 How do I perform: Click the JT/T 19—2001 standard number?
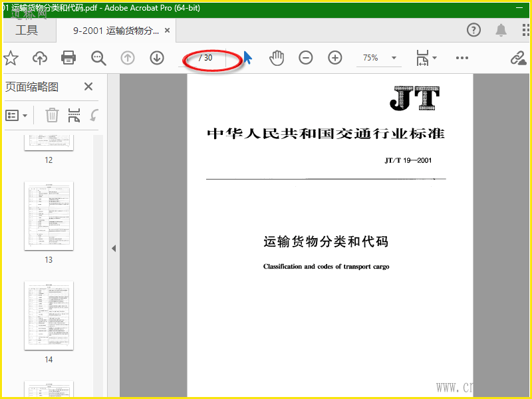point(408,160)
